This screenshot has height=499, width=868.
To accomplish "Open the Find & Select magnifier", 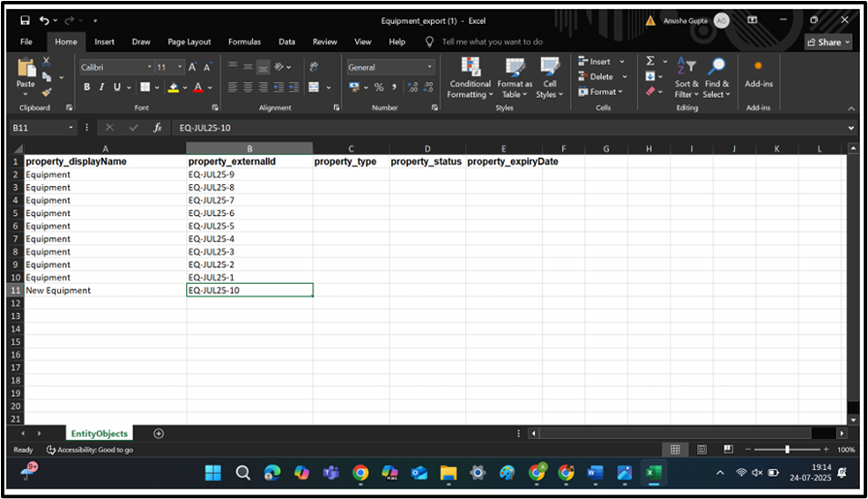I will (716, 67).
